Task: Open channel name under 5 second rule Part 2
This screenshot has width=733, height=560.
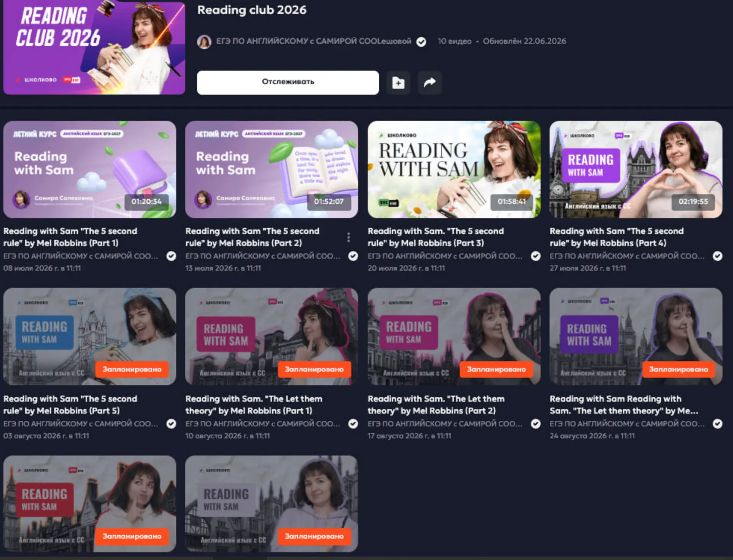Action: point(263,256)
